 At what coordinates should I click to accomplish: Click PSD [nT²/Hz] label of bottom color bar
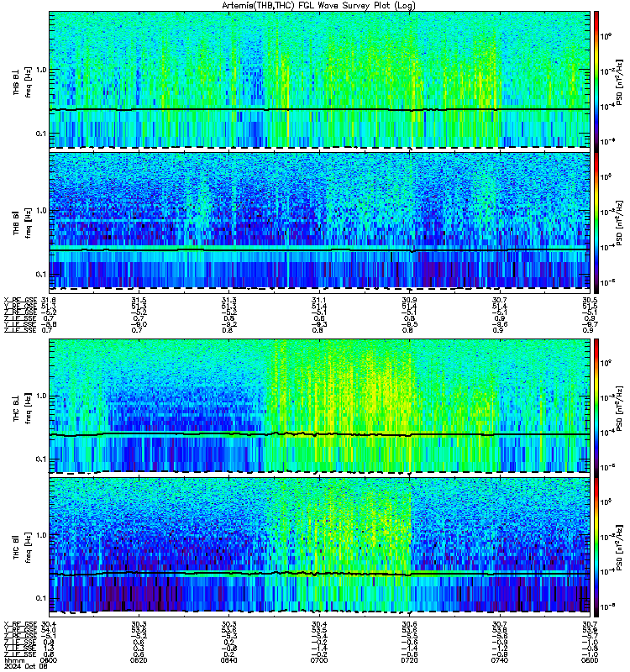620,548
